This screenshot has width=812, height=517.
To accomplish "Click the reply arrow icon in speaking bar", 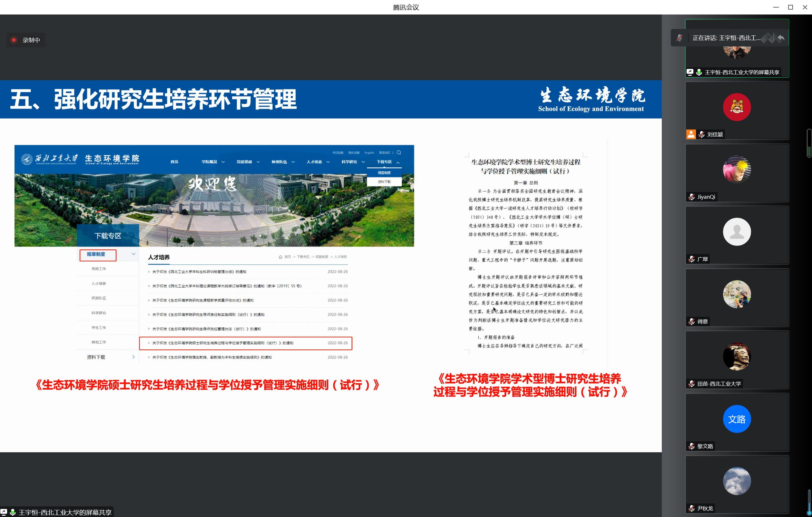I will [781, 38].
